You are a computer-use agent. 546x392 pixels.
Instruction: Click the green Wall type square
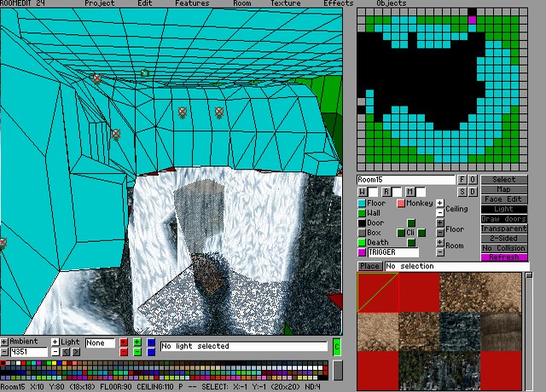(363, 214)
